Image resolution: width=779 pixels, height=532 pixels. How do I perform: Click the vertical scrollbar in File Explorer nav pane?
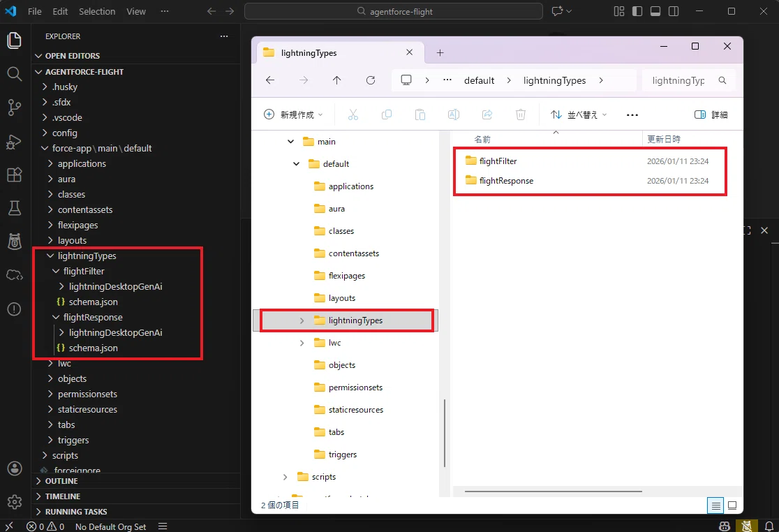[445, 433]
